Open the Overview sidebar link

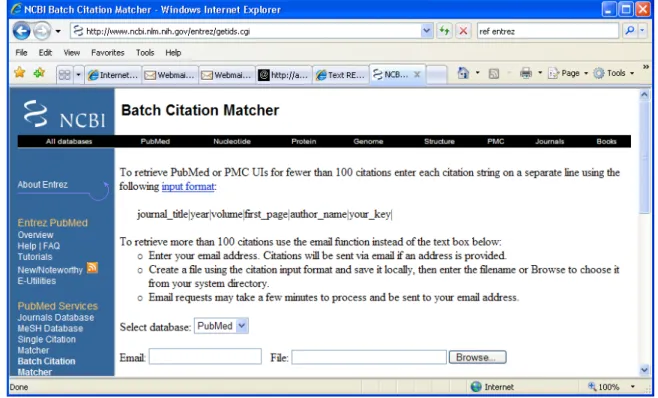pos(35,235)
